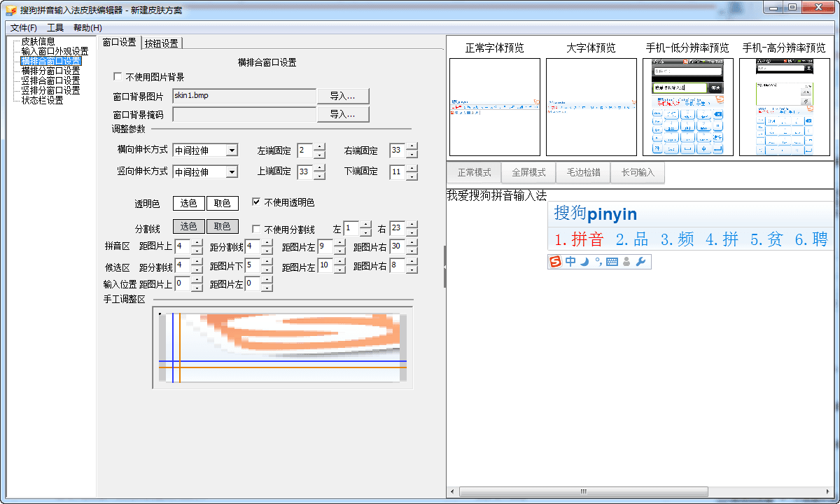Select the 正常模式 preview mode
840x504 pixels.
(475, 173)
